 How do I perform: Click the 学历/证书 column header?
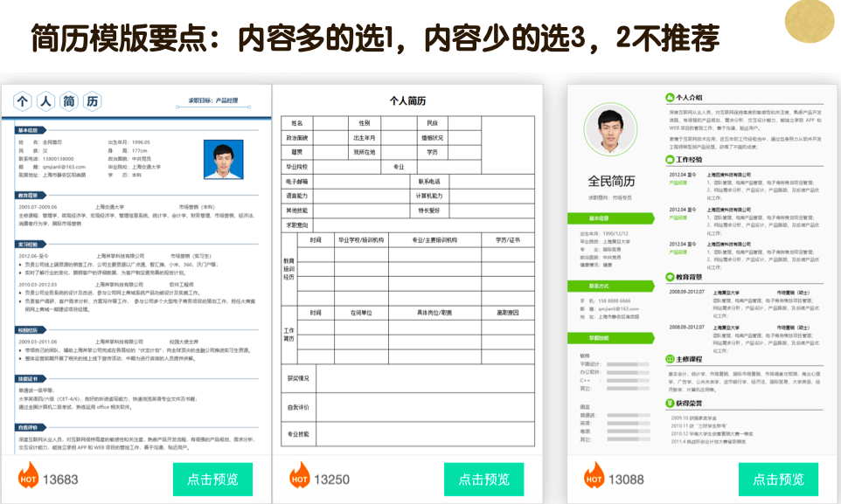point(508,240)
